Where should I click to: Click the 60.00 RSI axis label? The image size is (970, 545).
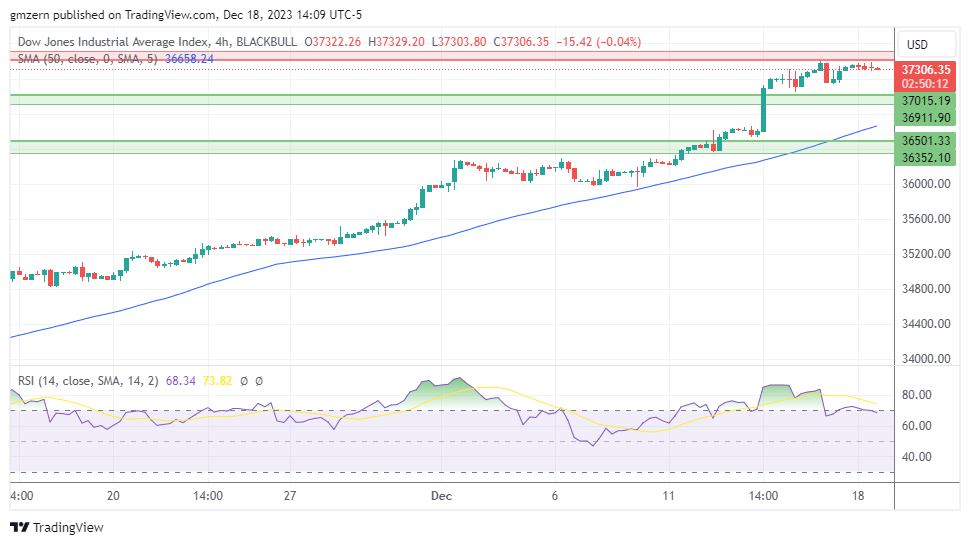(x=917, y=426)
